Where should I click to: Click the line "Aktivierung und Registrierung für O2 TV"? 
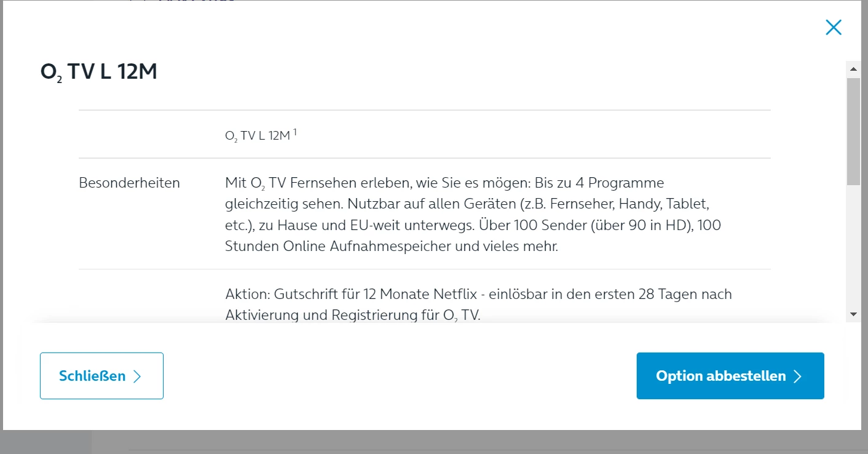tap(352, 315)
